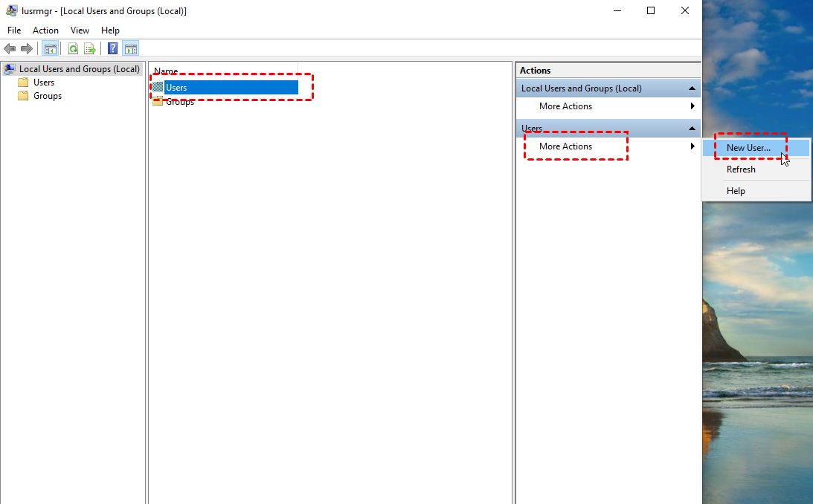Click arrow beside Users More Actions

[693, 146]
